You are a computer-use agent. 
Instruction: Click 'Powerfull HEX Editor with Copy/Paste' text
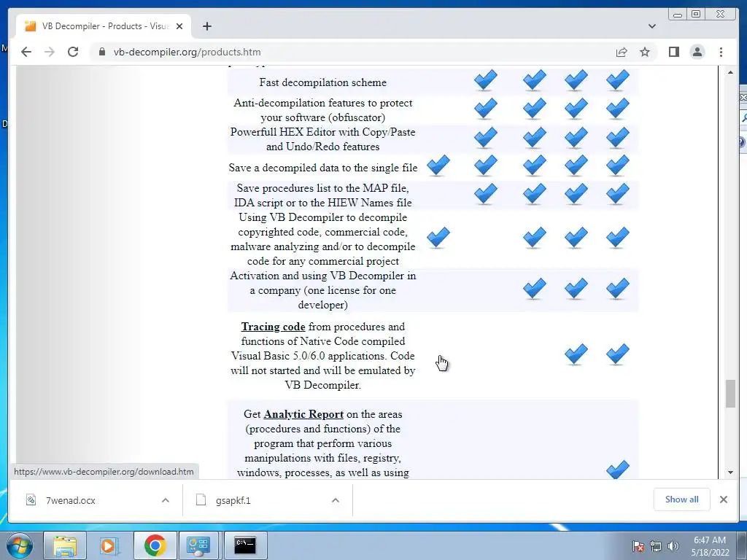(x=322, y=132)
